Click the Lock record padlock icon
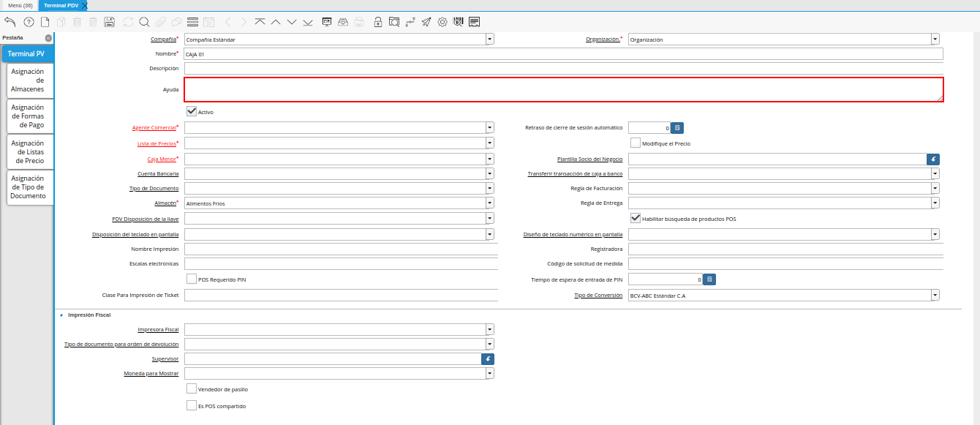The height and width of the screenshot is (425, 980). click(x=378, y=22)
